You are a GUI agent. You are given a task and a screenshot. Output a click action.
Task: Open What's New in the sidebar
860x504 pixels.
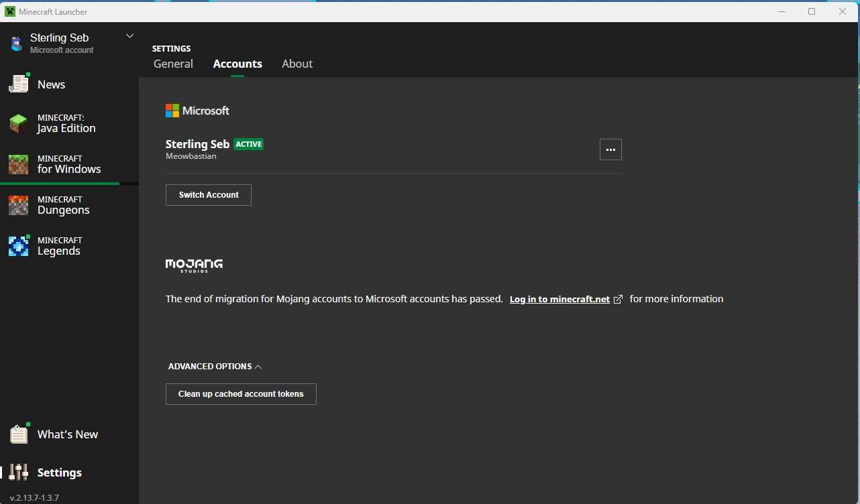tap(69, 434)
